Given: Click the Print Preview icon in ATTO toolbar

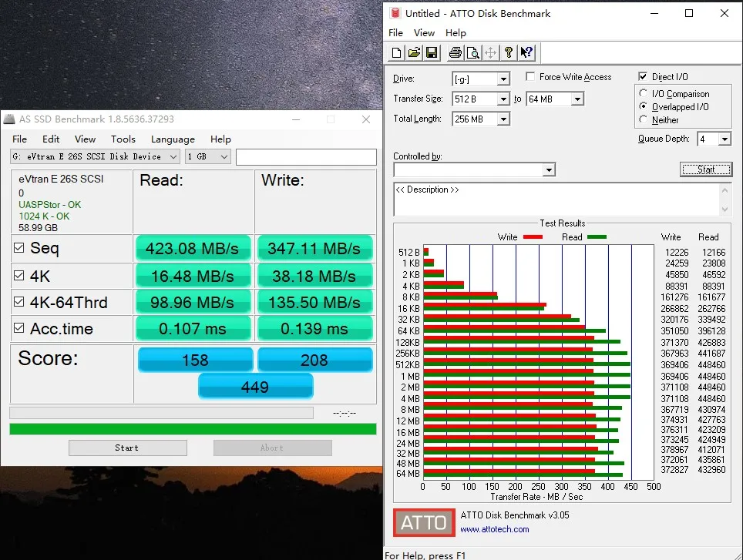Looking at the screenshot, I should (473, 52).
